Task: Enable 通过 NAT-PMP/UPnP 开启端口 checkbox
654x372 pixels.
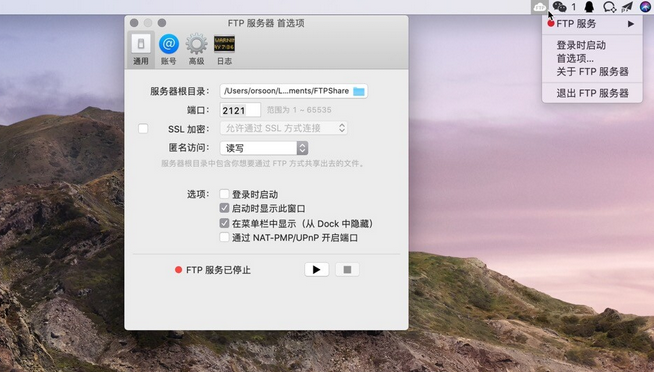Action: coord(224,237)
